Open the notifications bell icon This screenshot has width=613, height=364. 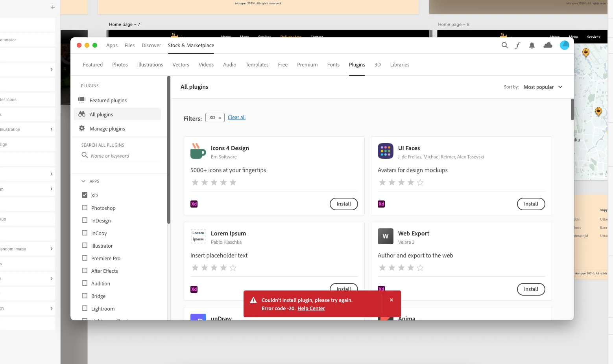(x=532, y=45)
